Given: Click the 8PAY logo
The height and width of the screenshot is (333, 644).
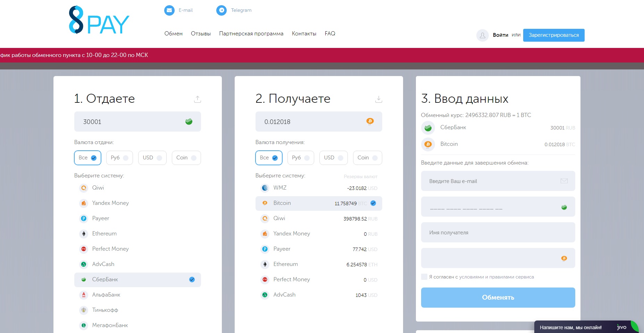Looking at the screenshot, I should pyautogui.click(x=99, y=20).
